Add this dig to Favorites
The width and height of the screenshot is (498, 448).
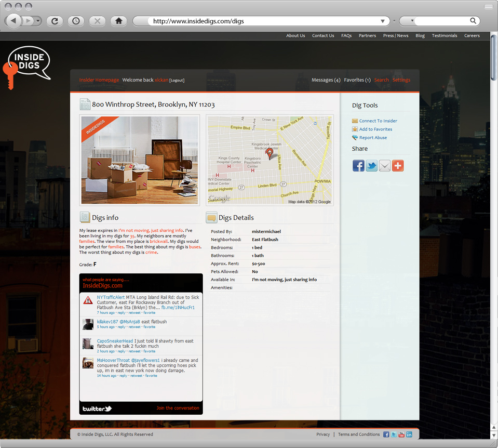376,129
